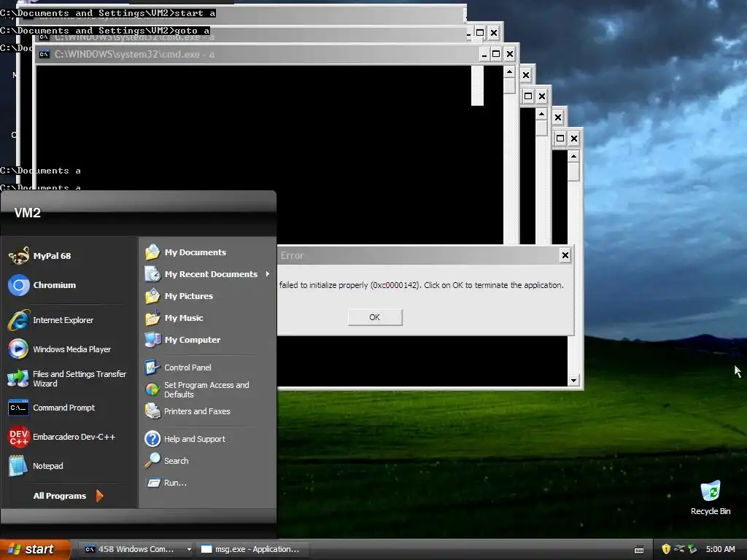Click the 5:00 AM clock

coord(720,549)
